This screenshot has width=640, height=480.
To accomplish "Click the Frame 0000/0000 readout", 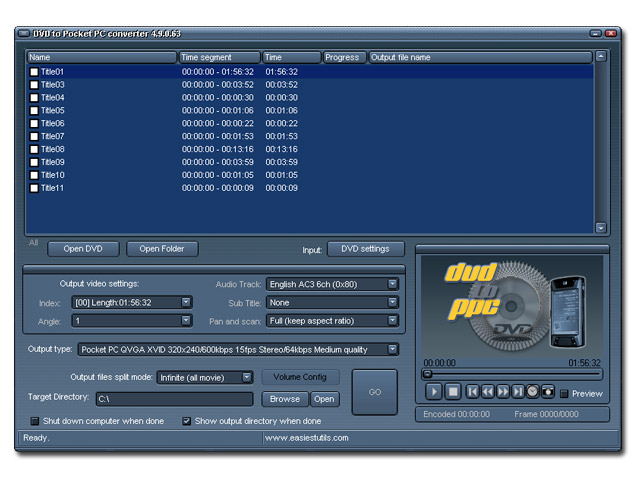I will coord(546,414).
